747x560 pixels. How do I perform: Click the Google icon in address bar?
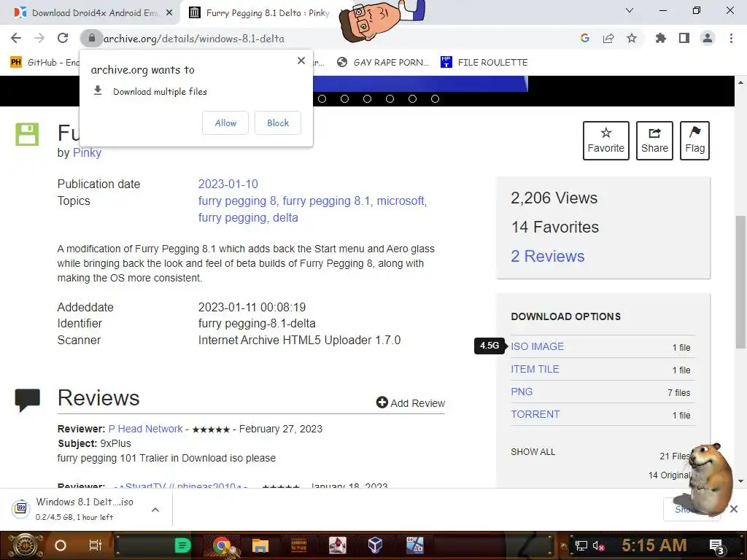click(585, 38)
